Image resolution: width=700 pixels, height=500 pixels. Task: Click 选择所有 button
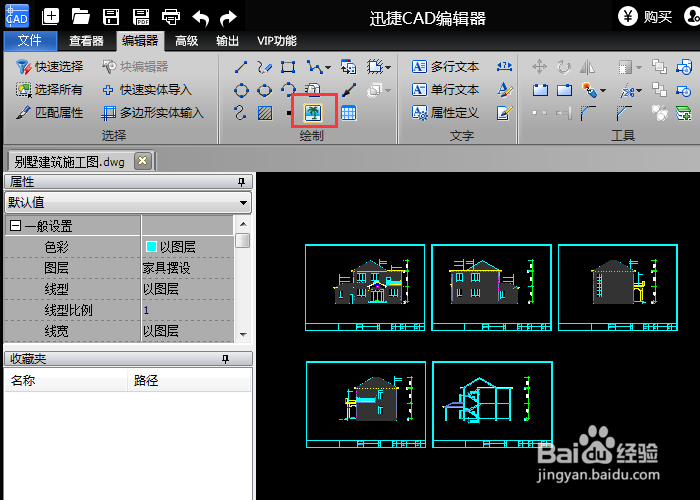[50, 90]
